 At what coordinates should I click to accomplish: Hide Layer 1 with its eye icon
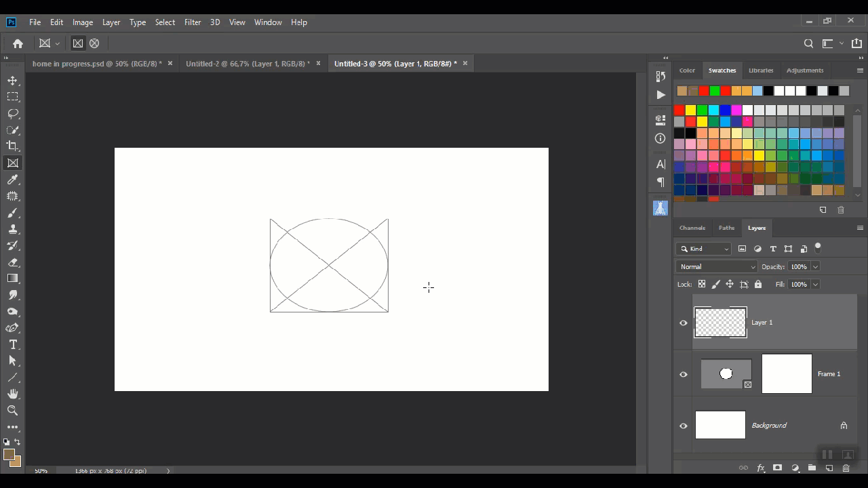(x=684, y=323)
